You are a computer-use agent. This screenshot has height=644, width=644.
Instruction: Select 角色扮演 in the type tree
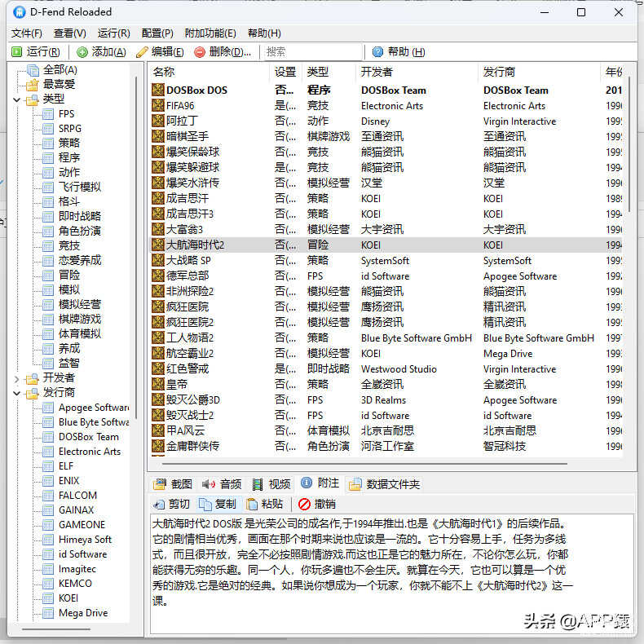[x=80, y=231]
